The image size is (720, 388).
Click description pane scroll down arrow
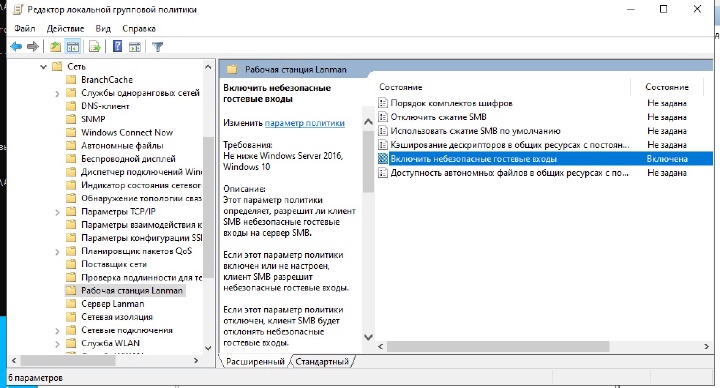pos(368,337)
